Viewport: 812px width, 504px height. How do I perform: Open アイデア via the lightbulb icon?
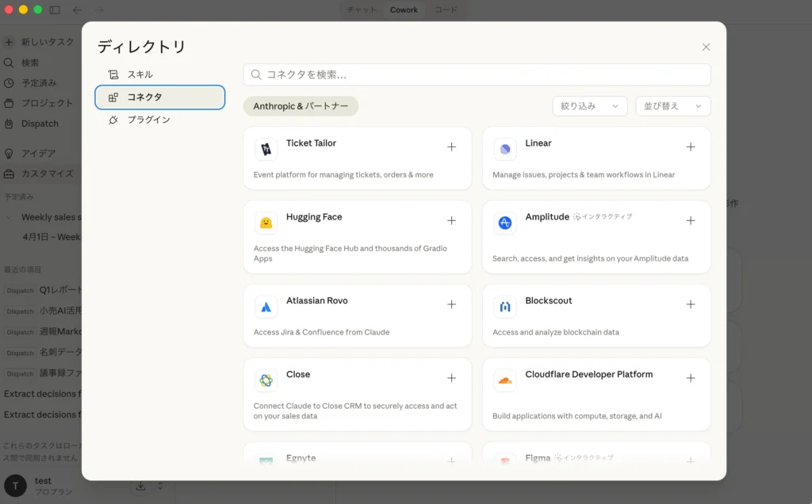point(8,152)
